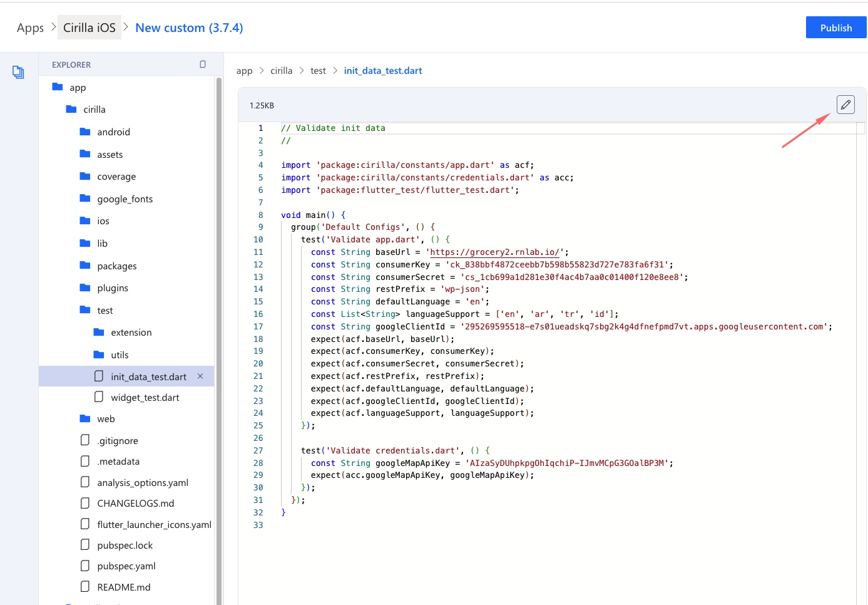Go to Apps in the breadcrumb

(x=30, y=28)
